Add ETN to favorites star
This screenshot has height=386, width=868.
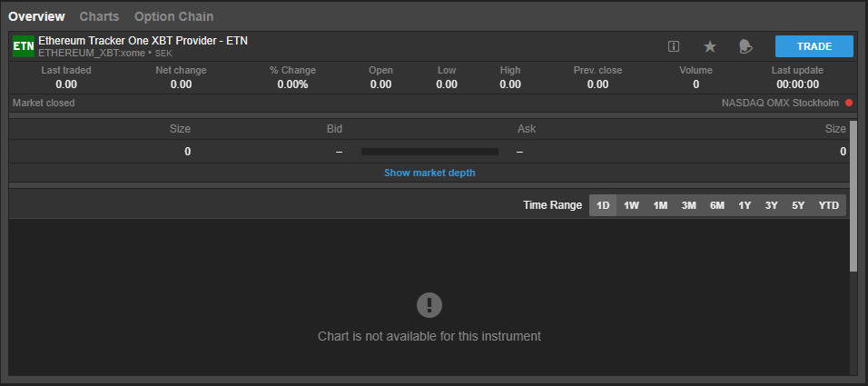point(710,46)
